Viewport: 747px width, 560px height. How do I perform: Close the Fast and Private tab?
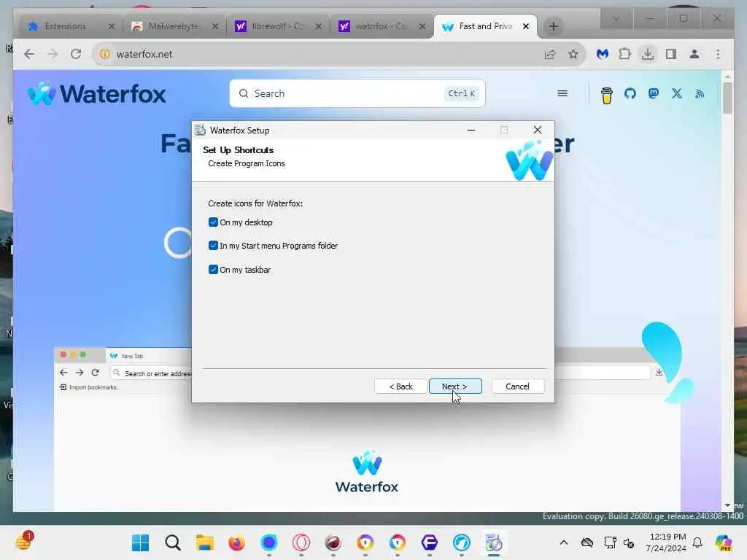tap(526, 26)
